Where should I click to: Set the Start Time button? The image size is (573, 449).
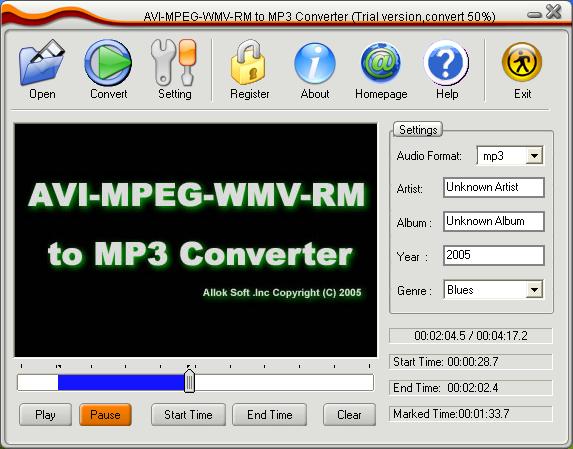(188, 415)
